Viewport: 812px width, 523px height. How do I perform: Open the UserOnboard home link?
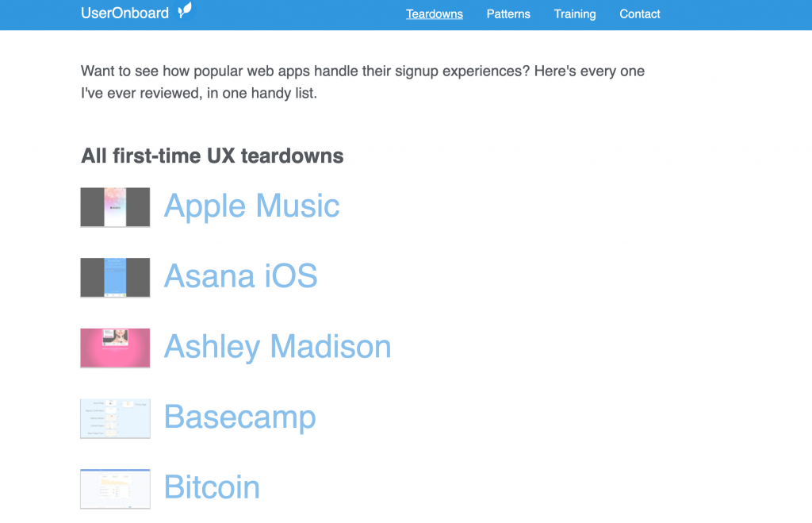136,12
